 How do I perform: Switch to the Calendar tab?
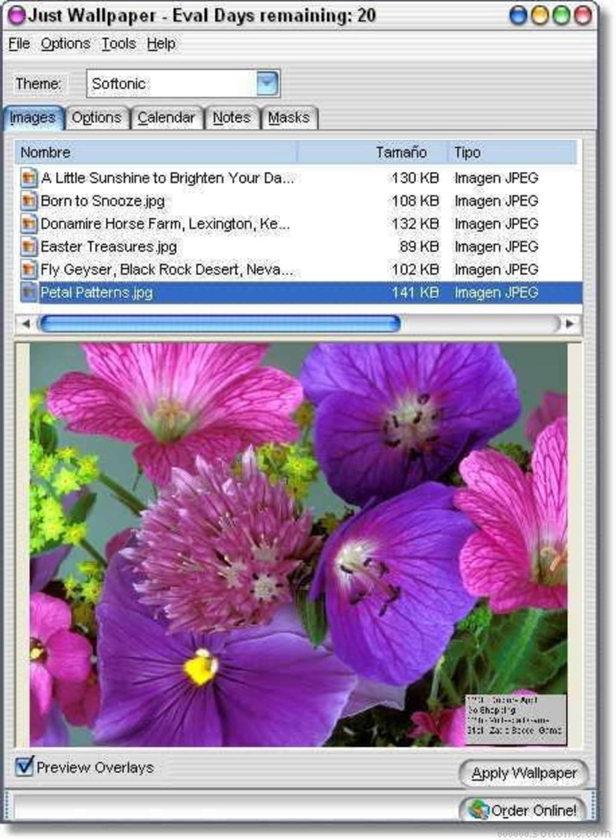point(166,117)
